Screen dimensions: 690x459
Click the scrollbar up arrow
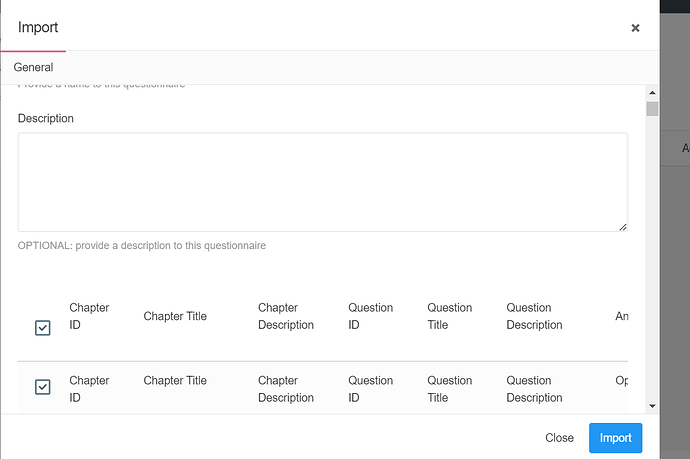pos(652,92)
